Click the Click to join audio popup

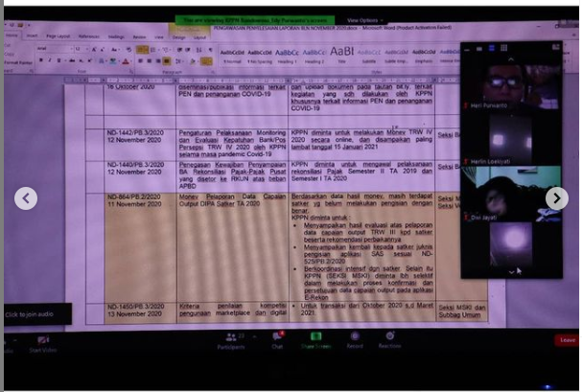pyautogui.click(x=37, y=314)
